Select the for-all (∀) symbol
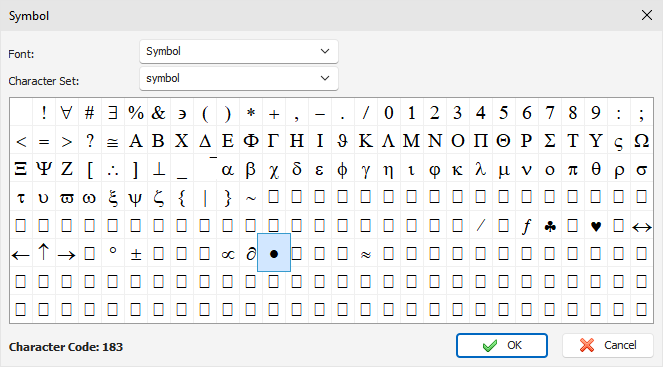663x367 pixels. 66,113
